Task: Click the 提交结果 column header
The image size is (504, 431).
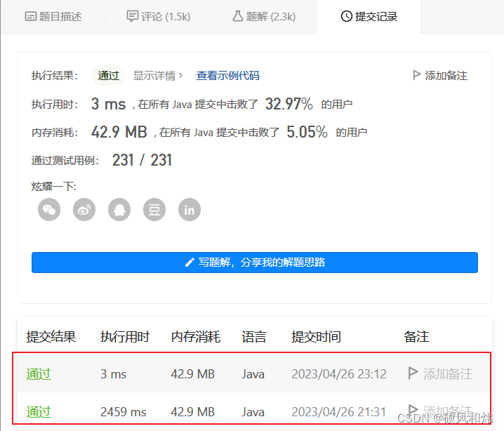Action: [x=51, y=337]
